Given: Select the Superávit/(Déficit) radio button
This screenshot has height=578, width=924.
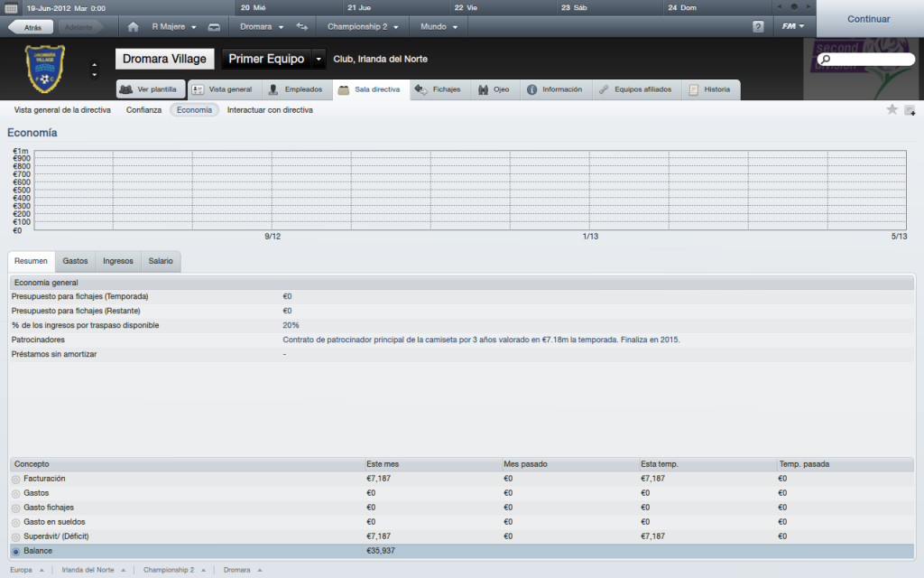Looking at the screenshot, I should click(x=16, y=536).
